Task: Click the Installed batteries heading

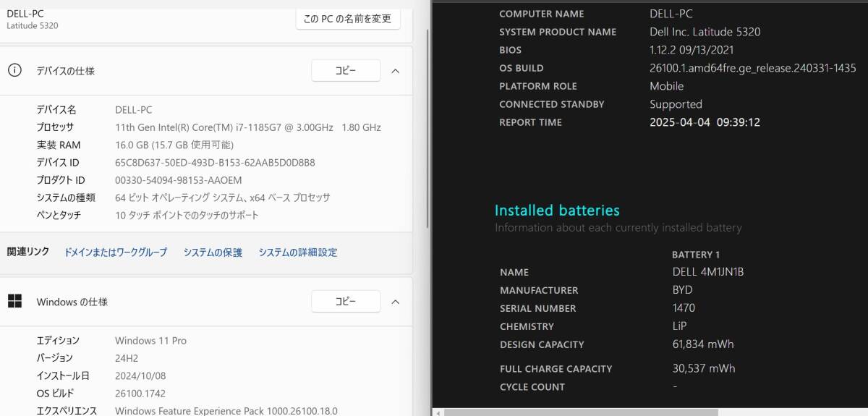Action: tap(557, 211)
